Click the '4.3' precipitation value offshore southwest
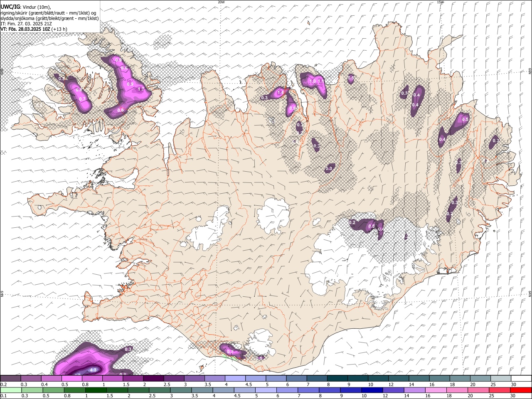This screenshot has width=532, height=399. coord(93,370)
